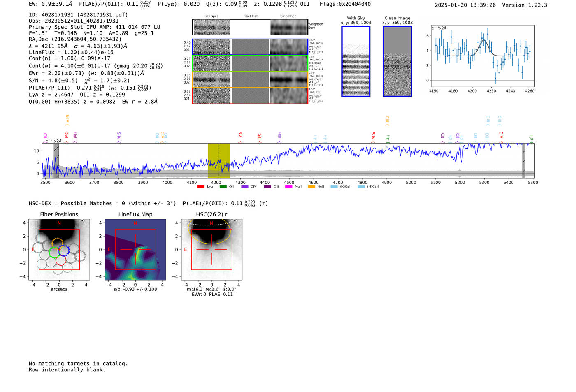576x392 pixels.
Task: Click the green OII legend swatch
Action: click(223, 187)
